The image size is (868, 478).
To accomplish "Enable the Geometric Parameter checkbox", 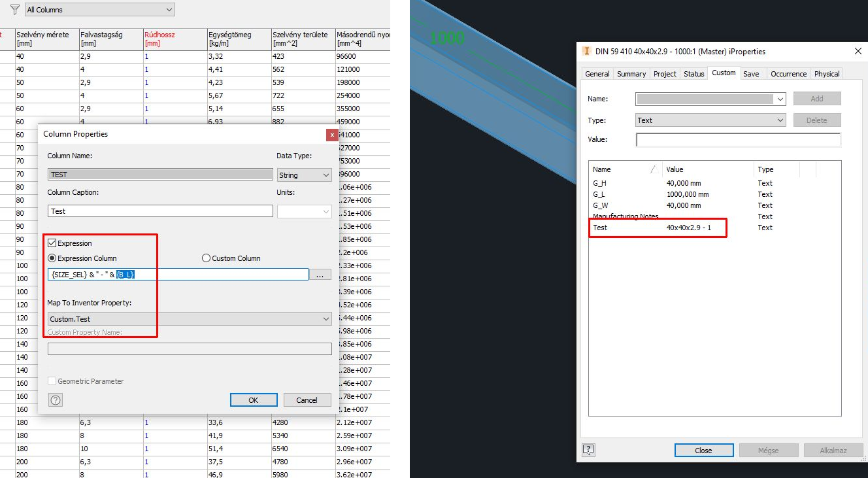I will [x=52, y=381].
